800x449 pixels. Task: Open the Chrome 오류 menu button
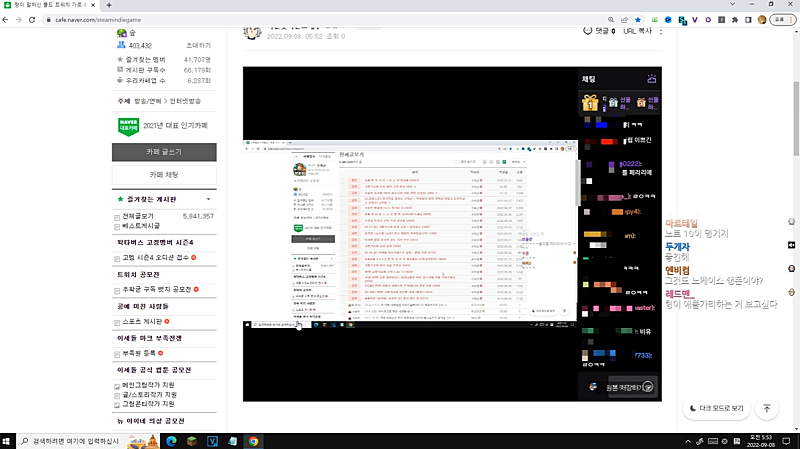pos(783,20)
